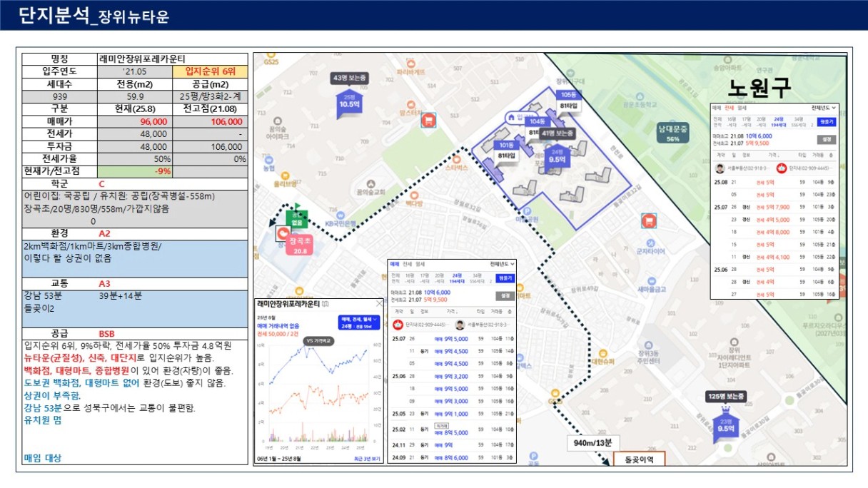The image size is (868, 488).
Task: Click the green flag 없음 marker
Action: tap(296, 218)
